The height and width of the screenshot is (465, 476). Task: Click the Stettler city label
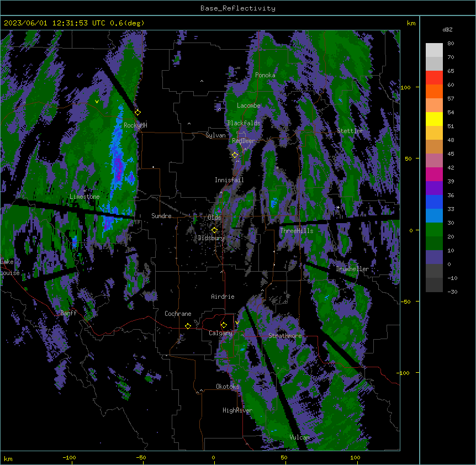[350, 131]
